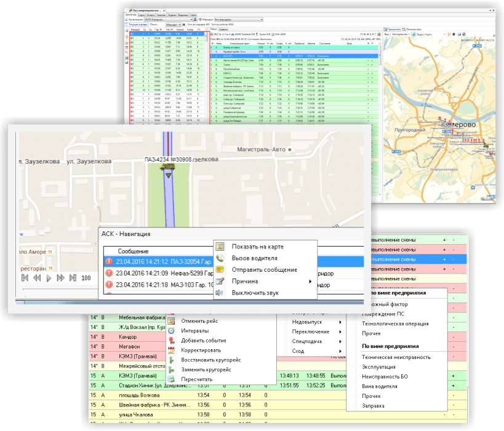Select 'Технологическая операция' reason
Screen dimensions: 504x431
coord(395,324)
